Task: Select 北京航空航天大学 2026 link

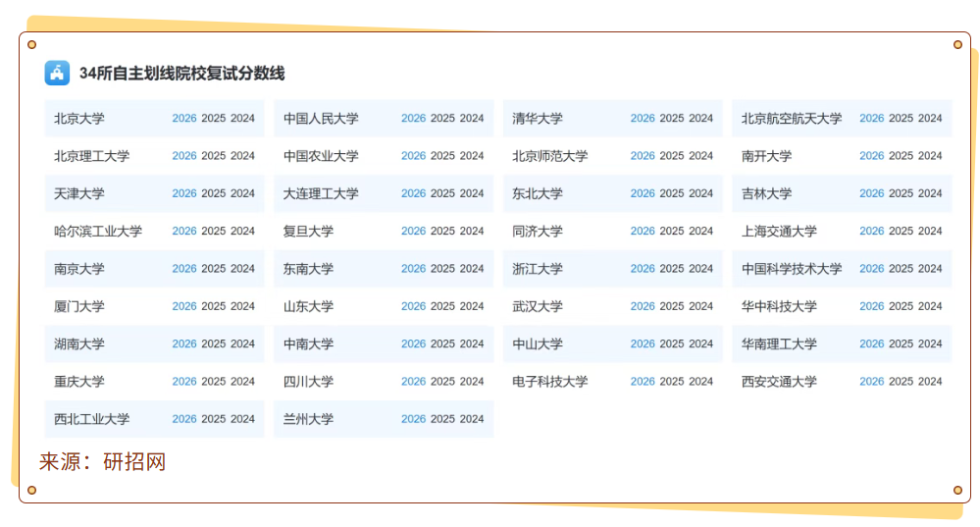Action: point(872,118)
